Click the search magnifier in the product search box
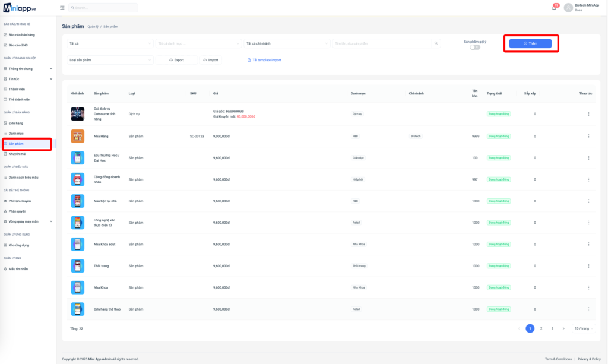 pos(436,43)
